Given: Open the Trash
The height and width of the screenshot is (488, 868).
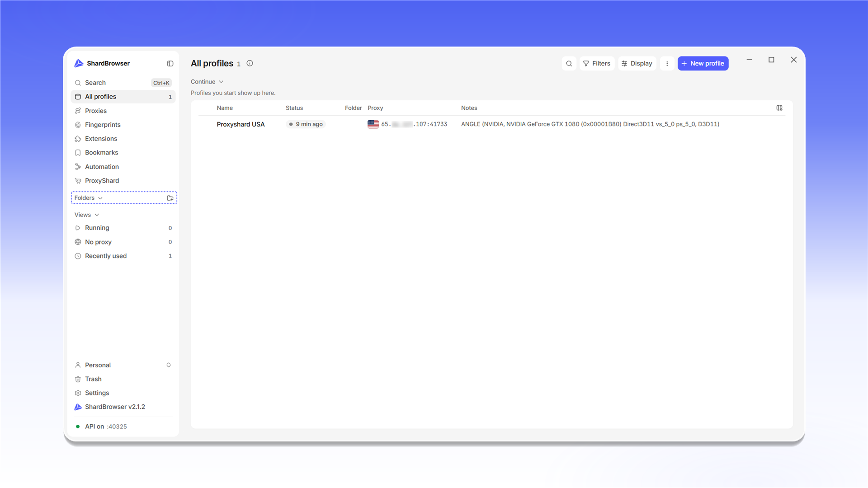Looking at the screenshot, I should click(123, 379).
